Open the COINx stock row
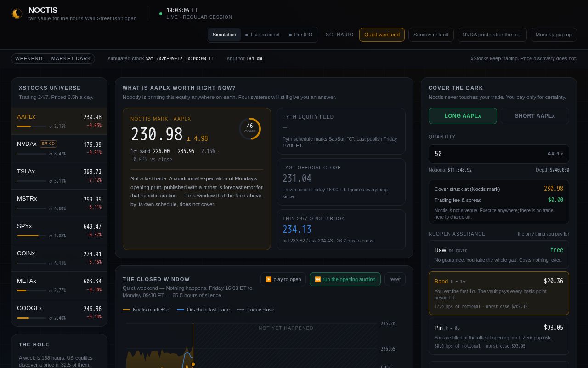The width and height of the screenshot is (588, 368). 59,258
